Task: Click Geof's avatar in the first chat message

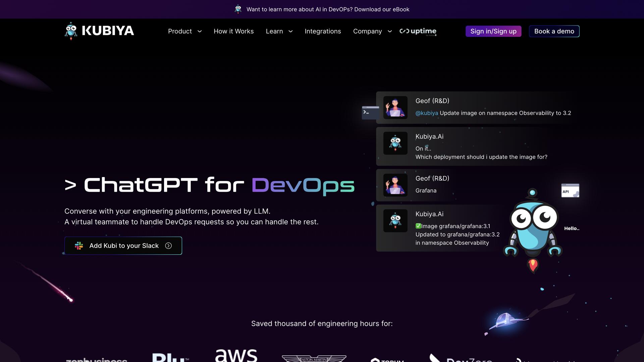Action: [395, 108]
